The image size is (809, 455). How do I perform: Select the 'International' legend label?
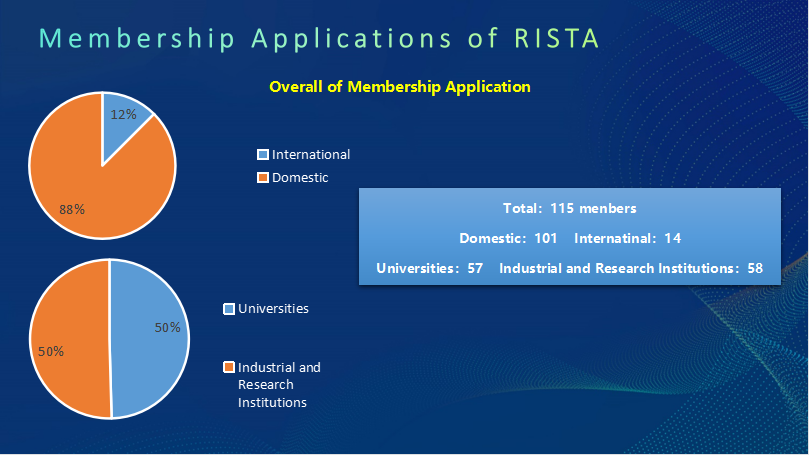coord(311,154)
